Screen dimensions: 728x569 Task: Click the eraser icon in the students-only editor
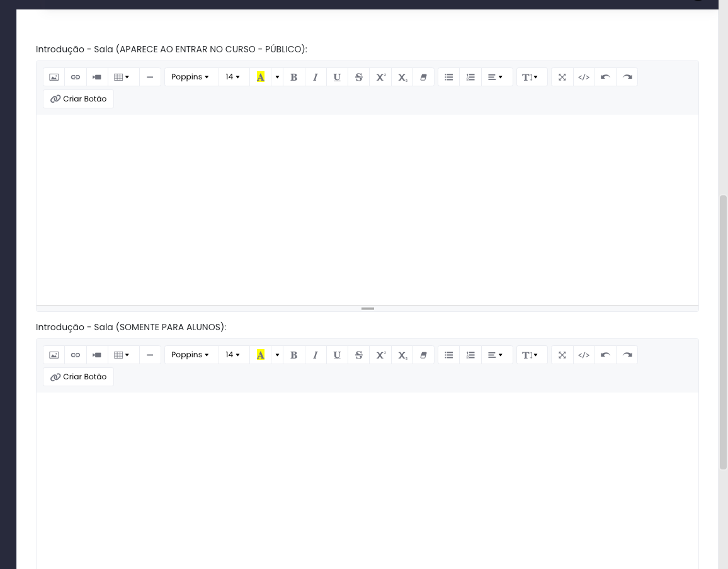(423, 355)
